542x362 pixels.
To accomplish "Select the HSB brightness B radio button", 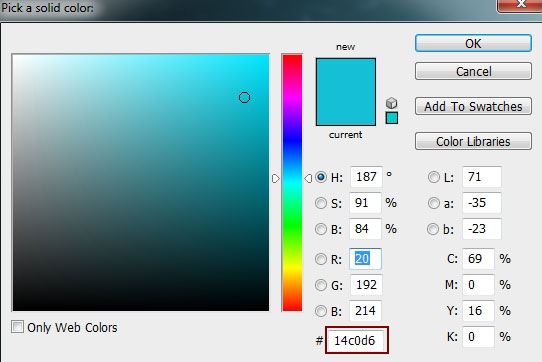I will tap(321, 229).
